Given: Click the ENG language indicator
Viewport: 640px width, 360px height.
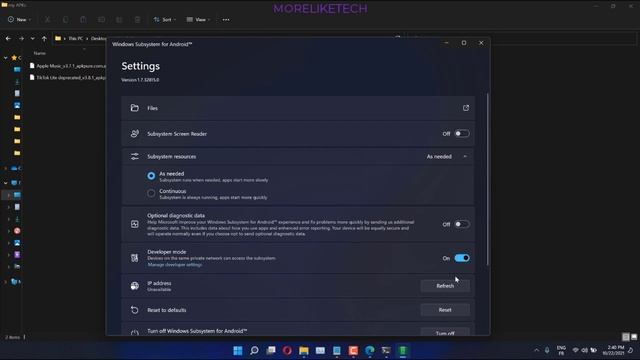Looking at the screenshot, I should (x=561, y=350).
